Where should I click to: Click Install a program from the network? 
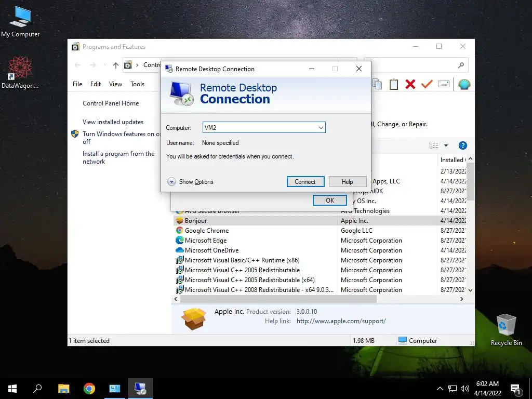pos(118,157)
